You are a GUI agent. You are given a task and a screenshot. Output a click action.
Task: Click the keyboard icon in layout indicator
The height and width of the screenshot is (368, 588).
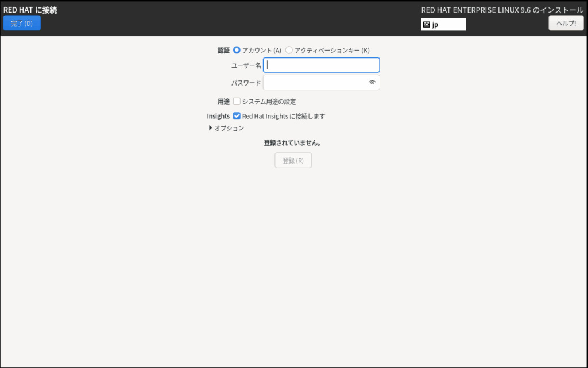426,25
